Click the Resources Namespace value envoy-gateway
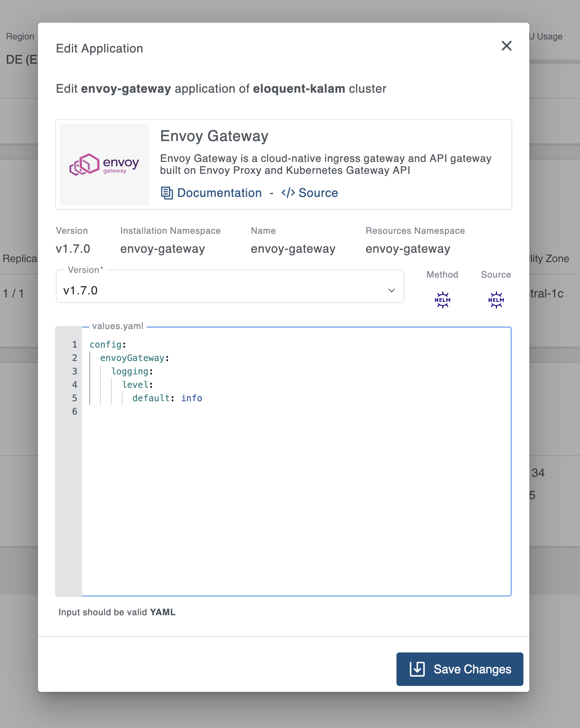Screen dimensions: 580x728 point(408,249)
